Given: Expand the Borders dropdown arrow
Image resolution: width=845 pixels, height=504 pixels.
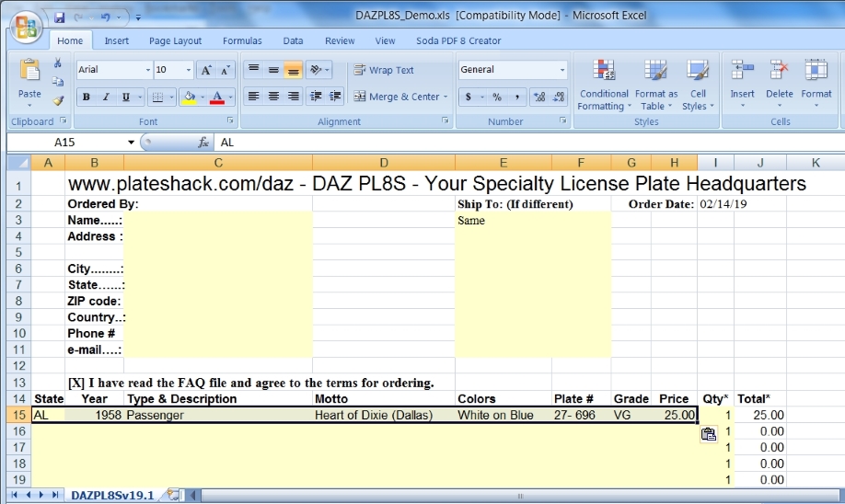Looking at the screenshot, I should 171,97.
